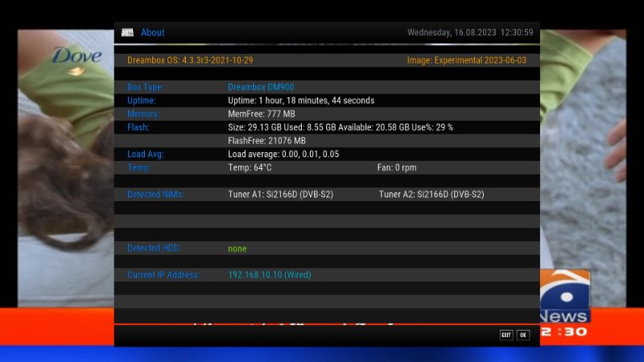Click the MemFree: 777 MB entry
The width and height of the screenshot is (644, 362).
(x=261, y=114)
